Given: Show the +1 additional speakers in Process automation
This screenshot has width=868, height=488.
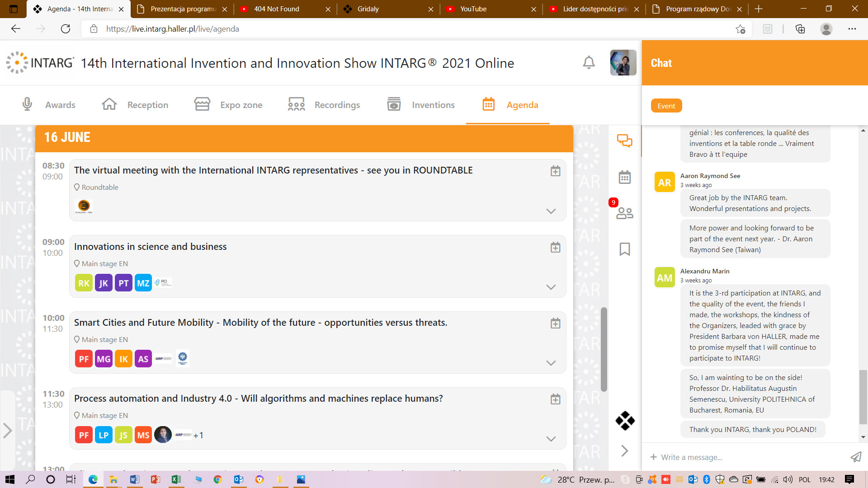Looking at the screenshot, I should pyautogui.click(x=198, y=435).
